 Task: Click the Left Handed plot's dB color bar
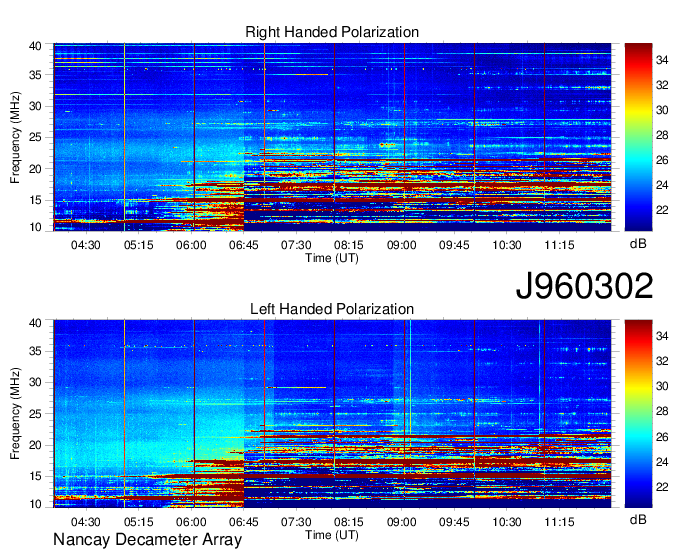point(638,413)
